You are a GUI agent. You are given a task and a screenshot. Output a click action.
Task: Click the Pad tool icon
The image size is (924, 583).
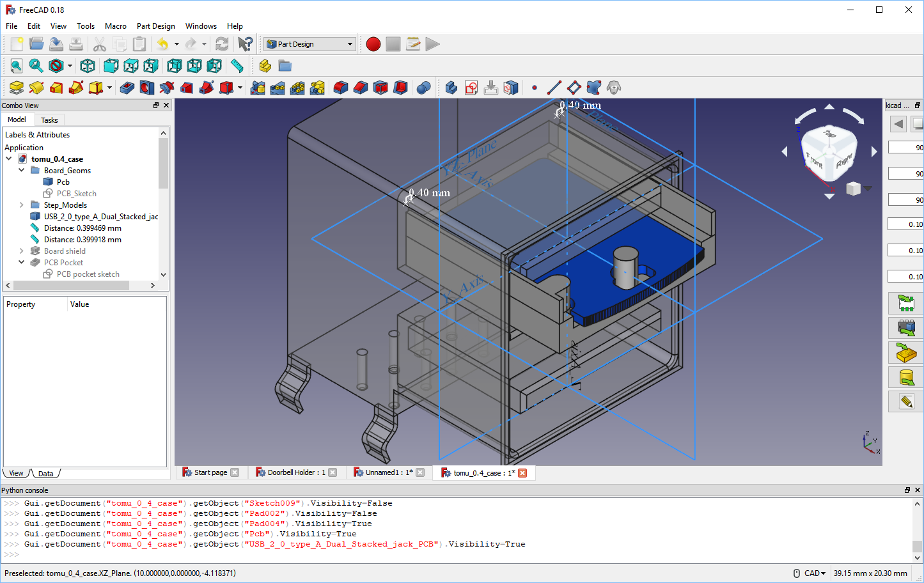17,88
